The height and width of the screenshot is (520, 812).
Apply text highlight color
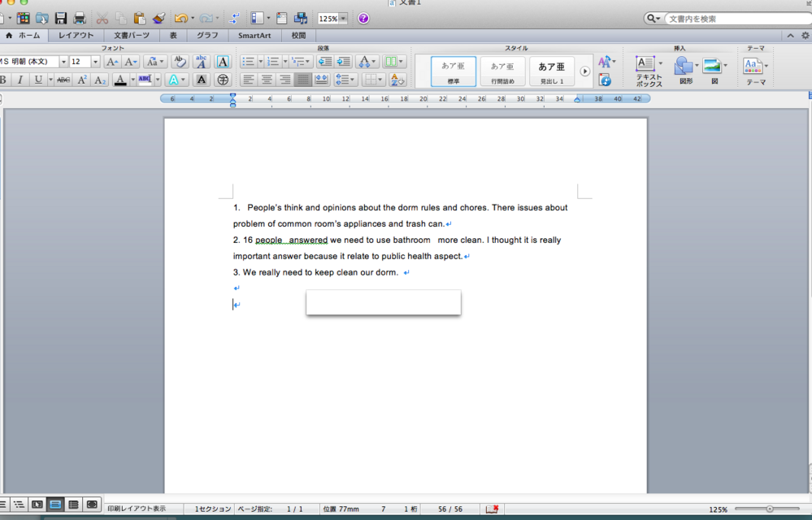point(145,80)
